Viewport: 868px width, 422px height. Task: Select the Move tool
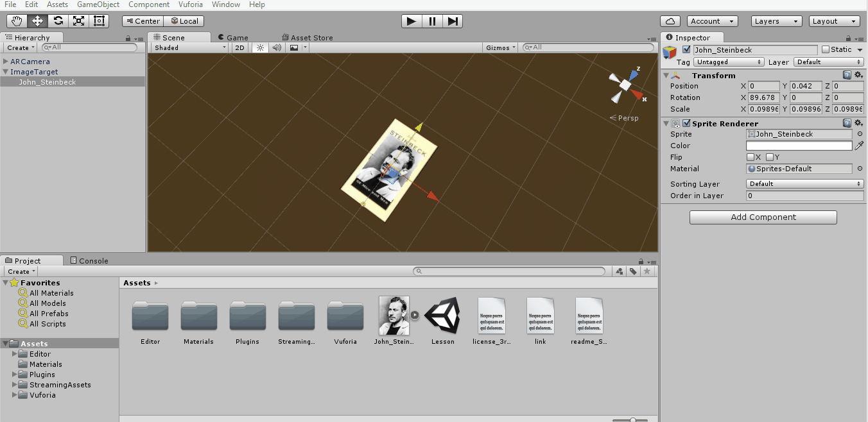click(x=37, y=21)
